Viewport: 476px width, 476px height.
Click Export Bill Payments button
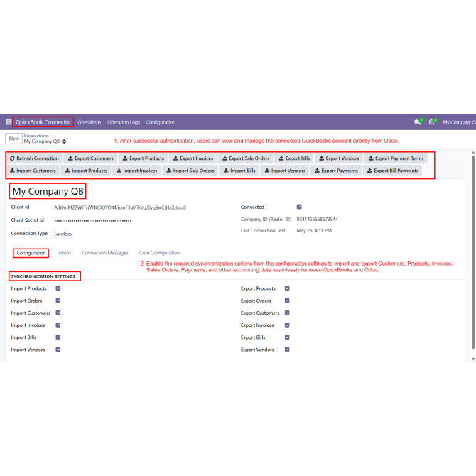point(392,171)
